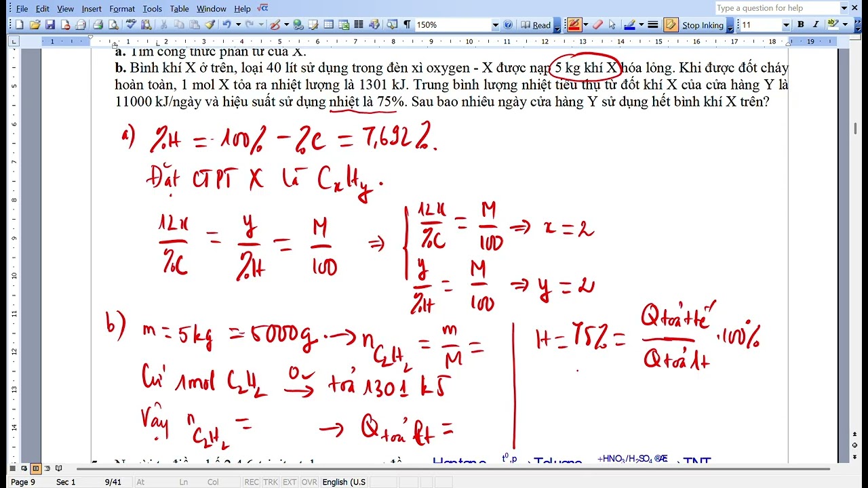
Task: Set text Columns icon
Action: [x=359, y=24]
